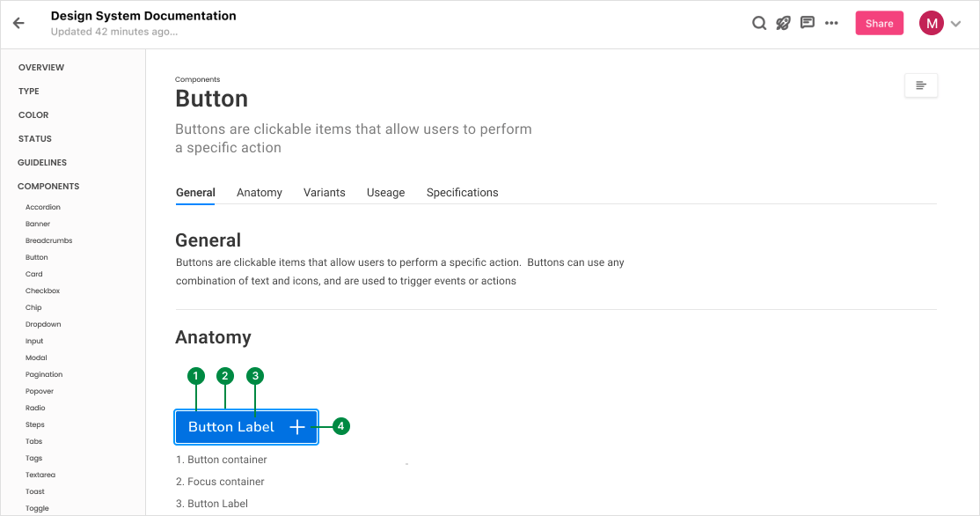Select the OVERVIEW sidebar section
The width and height of the screenshot is (980, 516).
[41, 68]
